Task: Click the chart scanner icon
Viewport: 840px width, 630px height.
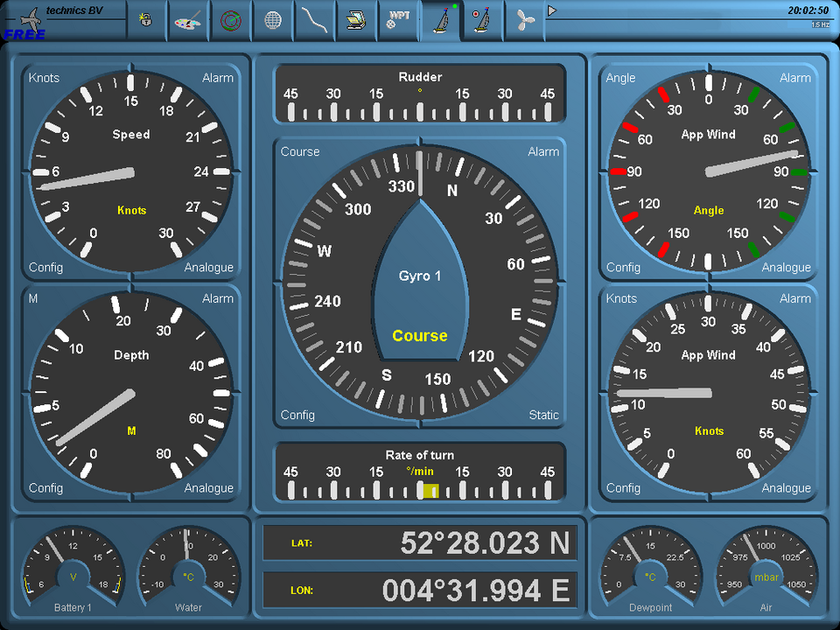Action: coord(355,21)
